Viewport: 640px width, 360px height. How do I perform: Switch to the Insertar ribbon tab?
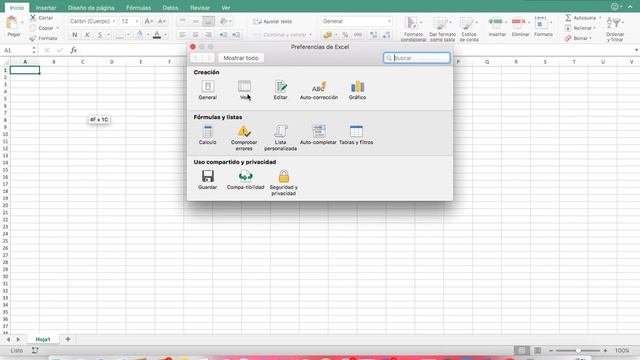click(x=46, y=8)
